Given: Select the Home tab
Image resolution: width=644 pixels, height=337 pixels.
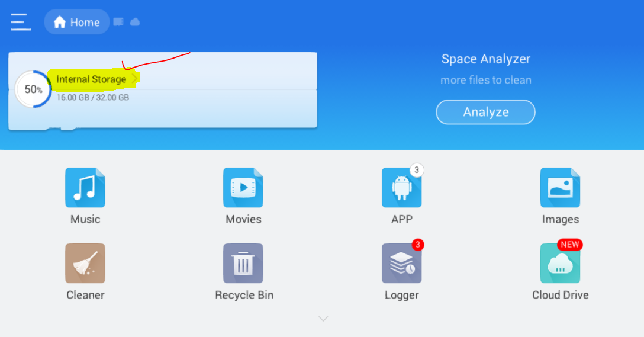Looking at the screenshot, I should click(x=77, y=22).
